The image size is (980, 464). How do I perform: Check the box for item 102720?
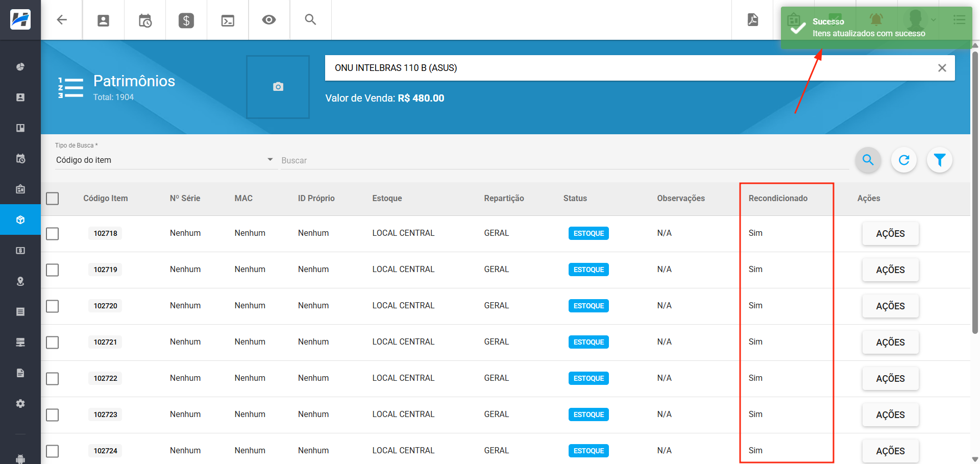click(53, 306)
